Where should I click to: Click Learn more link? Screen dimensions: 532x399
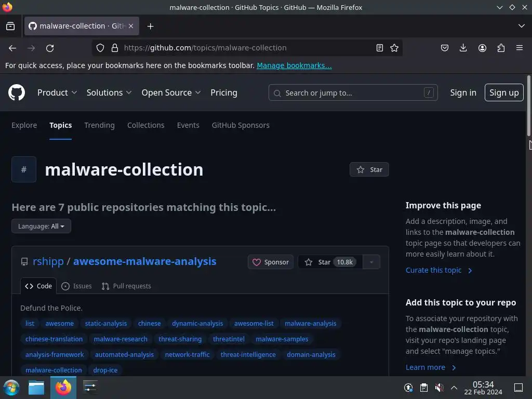tap(431, 367)
